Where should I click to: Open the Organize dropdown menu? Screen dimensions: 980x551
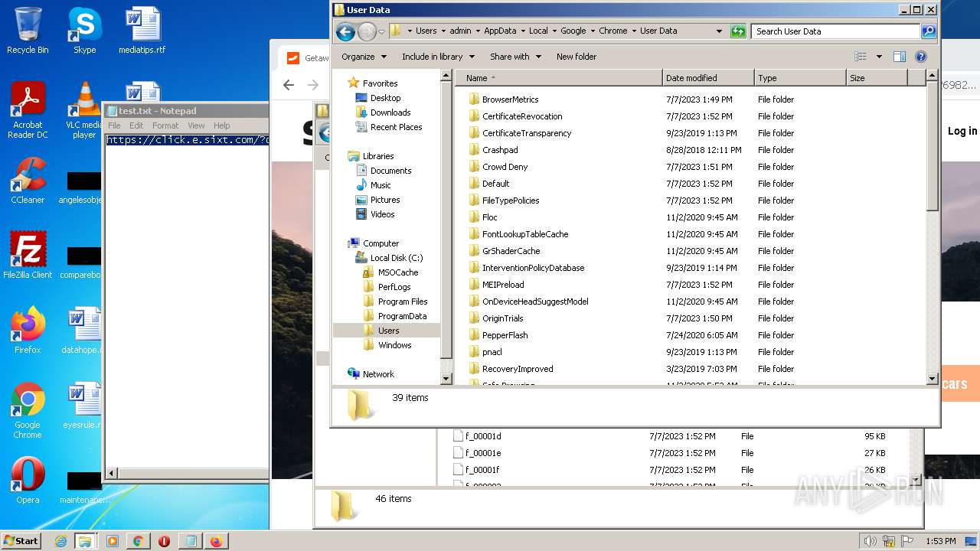tap(364, 57)
